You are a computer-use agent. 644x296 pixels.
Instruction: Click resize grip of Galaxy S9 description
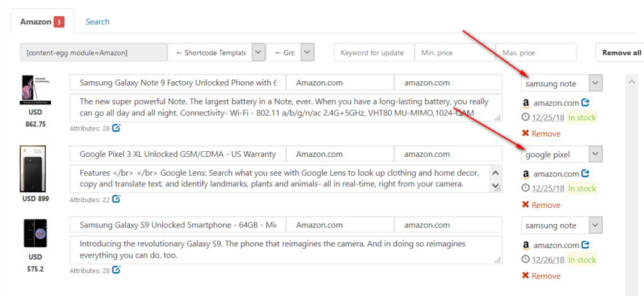point(498,260)
